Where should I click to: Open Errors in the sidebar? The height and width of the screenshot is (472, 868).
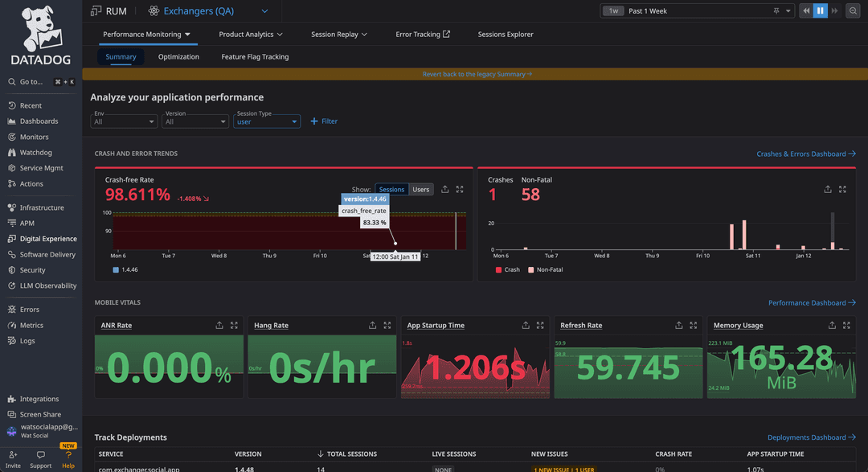[30, 309]
